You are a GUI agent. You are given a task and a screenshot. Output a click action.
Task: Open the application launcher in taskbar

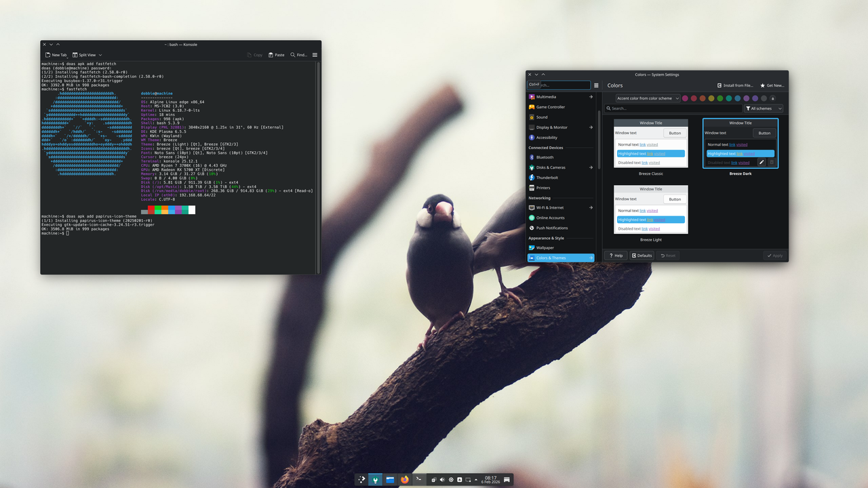[362, 479]
